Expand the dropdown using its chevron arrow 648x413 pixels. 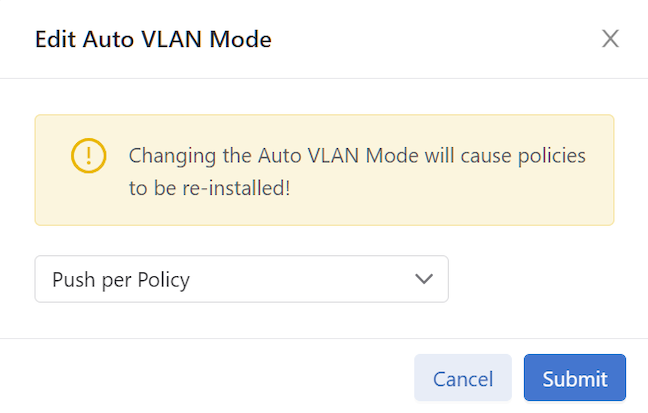pyautogui.click(x=424, y=279)
